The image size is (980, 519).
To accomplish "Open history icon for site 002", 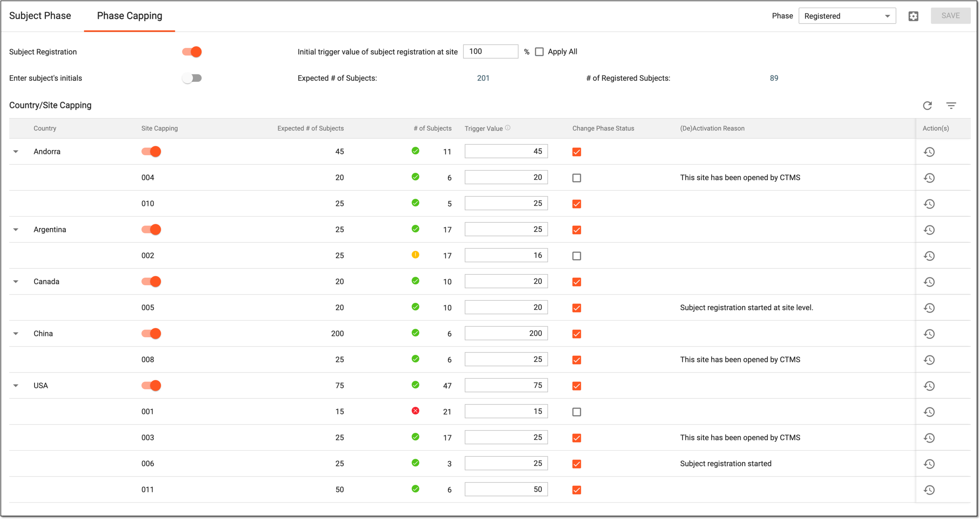I will click(x=929, y=256).
